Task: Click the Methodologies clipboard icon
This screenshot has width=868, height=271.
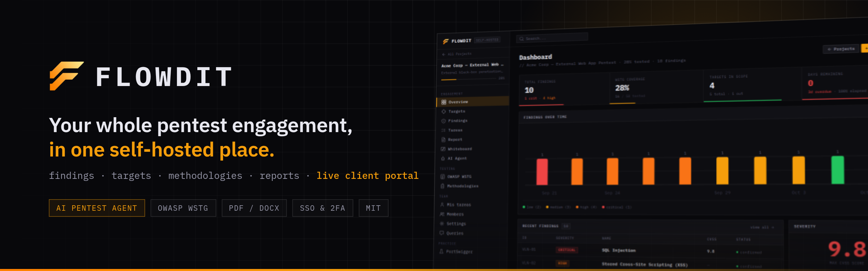Action: point(442,186)
